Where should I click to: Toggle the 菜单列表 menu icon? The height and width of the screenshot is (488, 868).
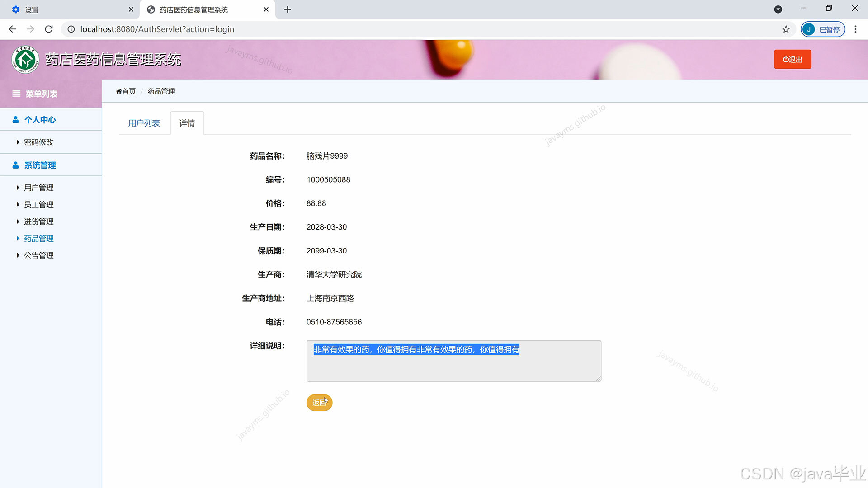[16, 94]
